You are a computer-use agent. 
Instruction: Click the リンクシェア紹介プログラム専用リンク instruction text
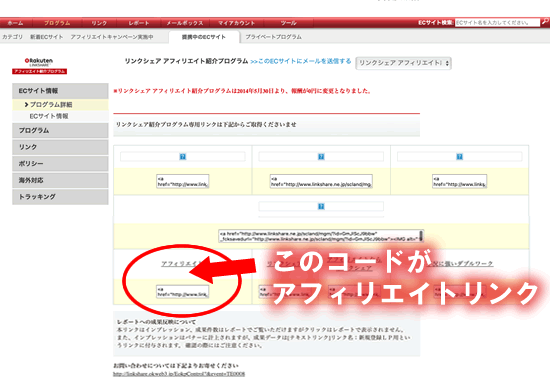tap(206, 124)
